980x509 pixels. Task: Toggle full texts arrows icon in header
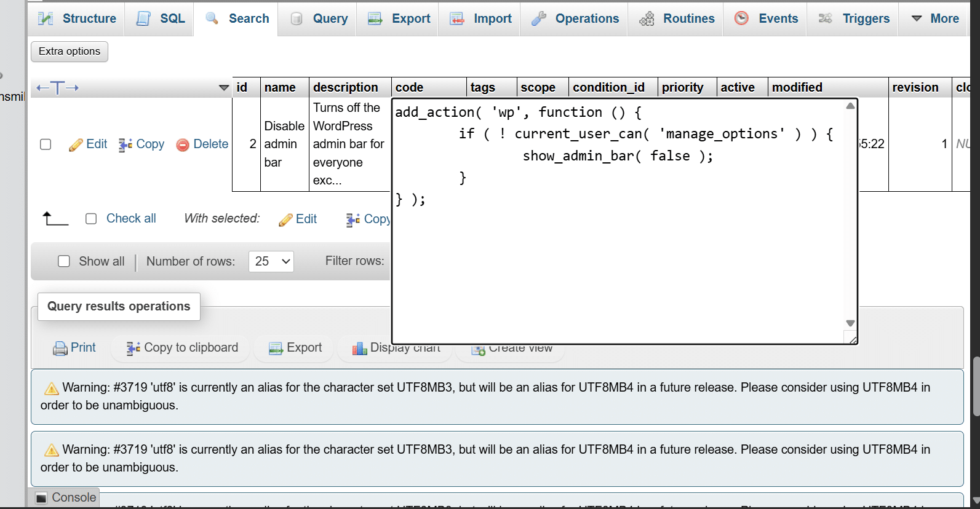57,88
